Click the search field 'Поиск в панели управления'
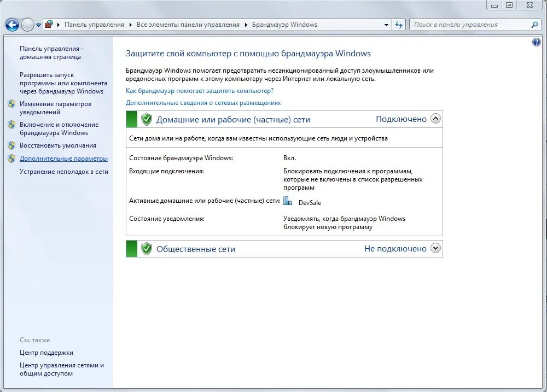The height and width of the screenshot is (392, 547). 471,25
